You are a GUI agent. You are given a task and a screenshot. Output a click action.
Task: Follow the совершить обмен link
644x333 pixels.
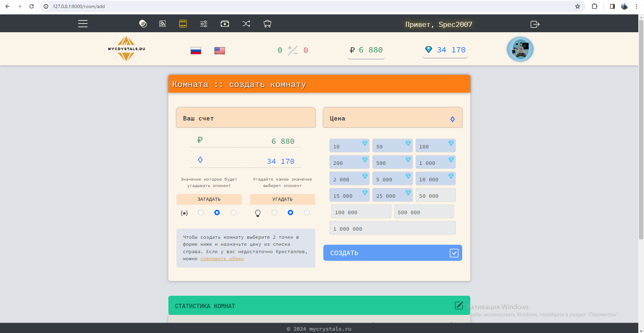point(222,259)
